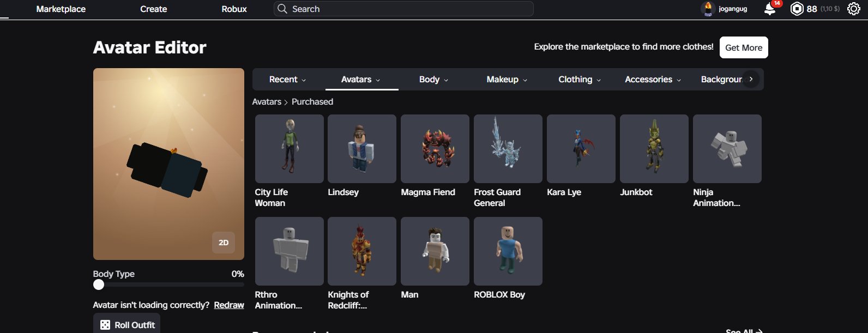
Task: Open the Robux menu item
Action: [x=234, y=9]
